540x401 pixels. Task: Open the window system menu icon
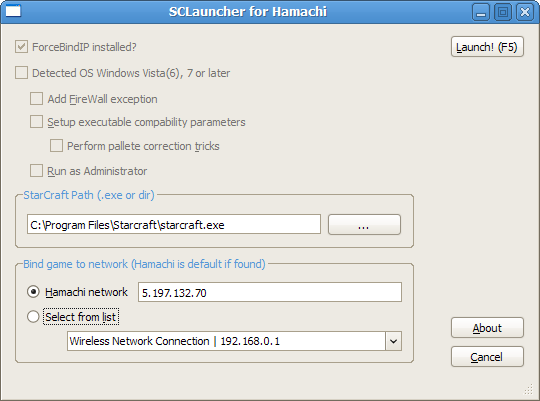point(13,11)
